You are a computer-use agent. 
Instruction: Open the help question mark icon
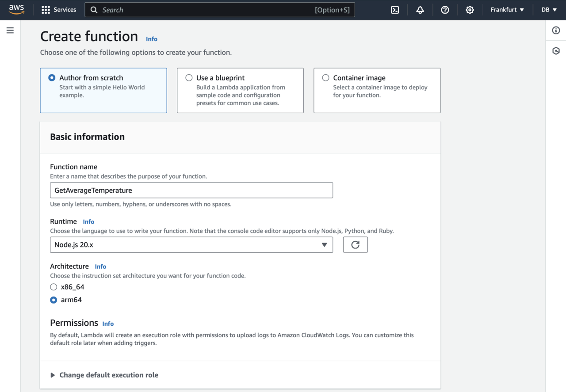pos(445,10)
